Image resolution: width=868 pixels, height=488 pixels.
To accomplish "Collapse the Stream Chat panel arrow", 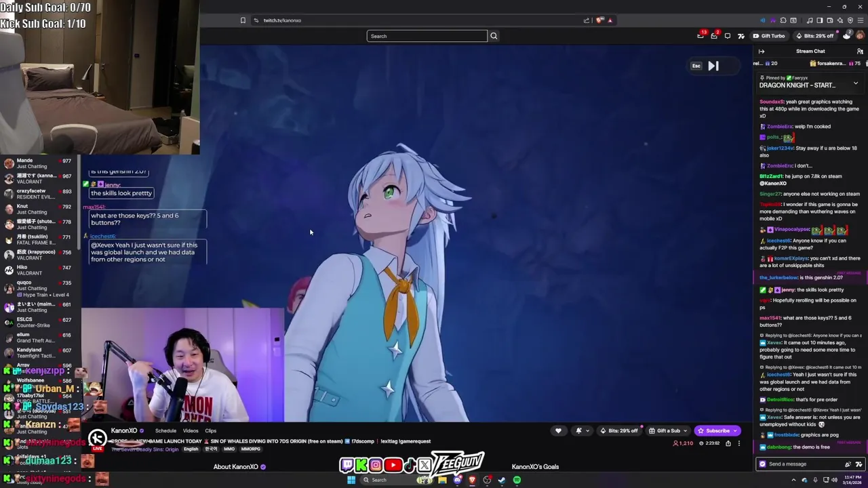I will 762,51.
